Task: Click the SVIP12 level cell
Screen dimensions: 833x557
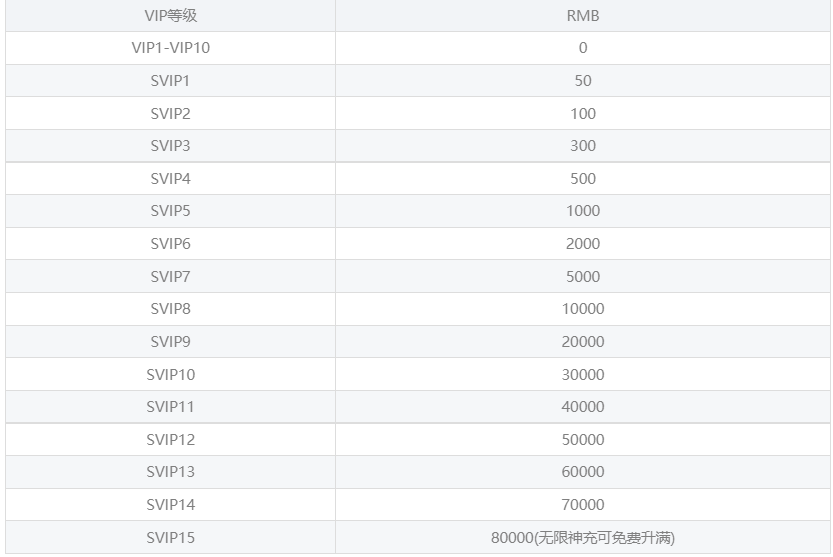Action: pyautogui.click(x=170, y=440)
